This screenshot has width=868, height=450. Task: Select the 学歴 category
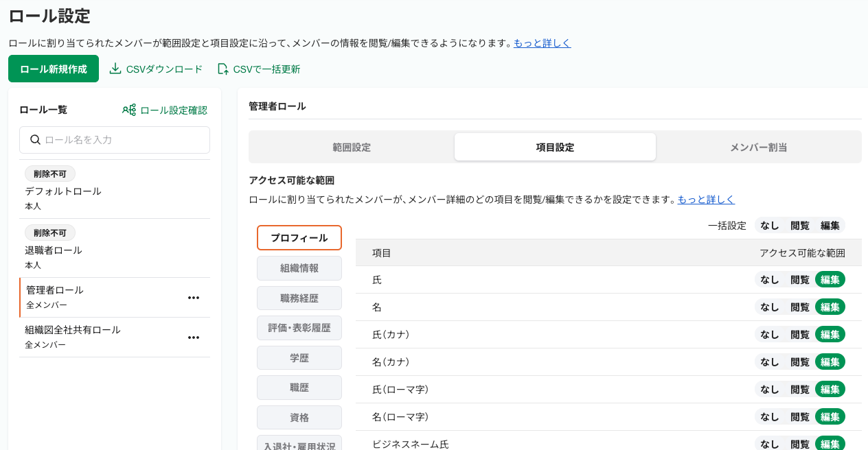[299, 358]
